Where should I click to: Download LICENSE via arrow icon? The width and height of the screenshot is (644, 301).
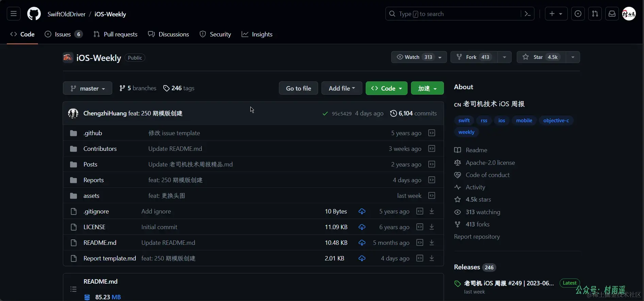click(432, 227)
